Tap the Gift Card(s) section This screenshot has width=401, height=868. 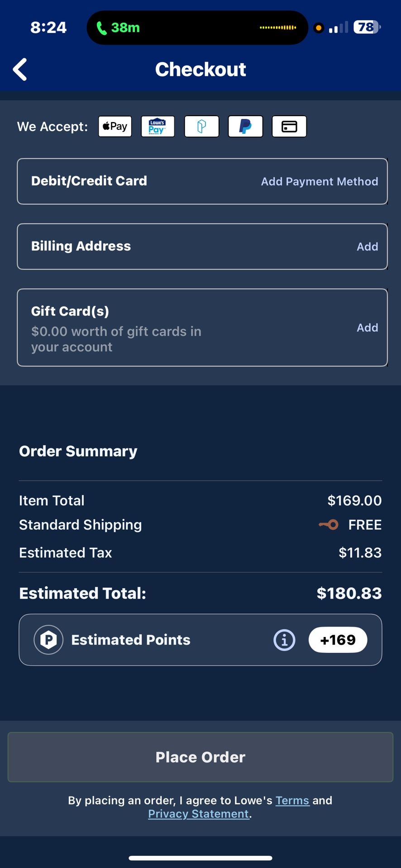pos(202,327)
